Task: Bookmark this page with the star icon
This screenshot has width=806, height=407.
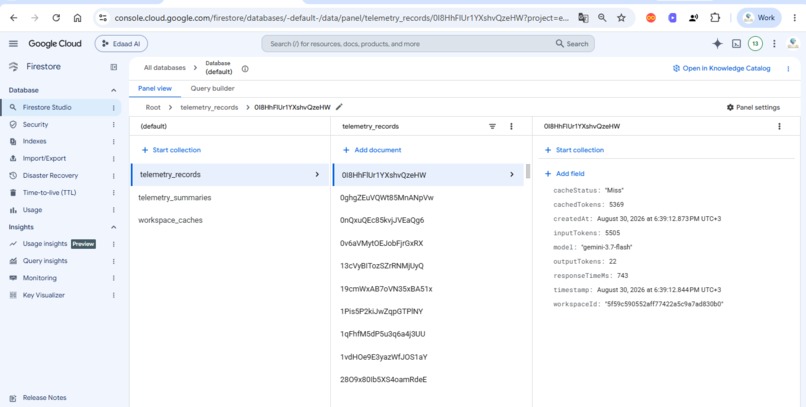Action: pos(621,18)
